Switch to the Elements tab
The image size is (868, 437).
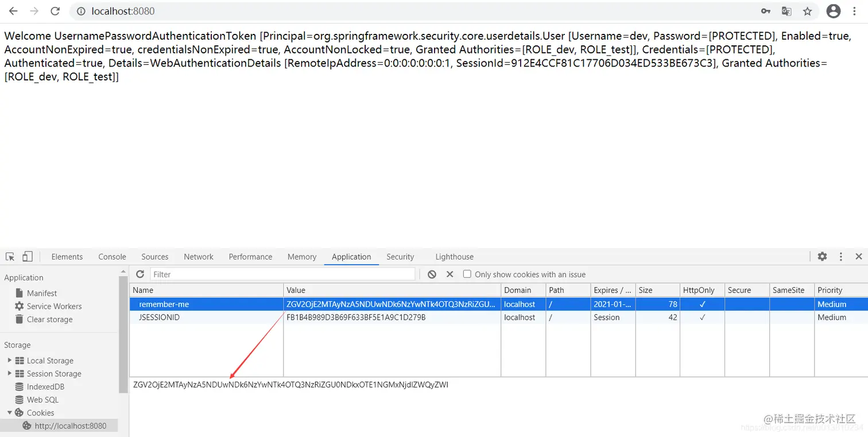(x=67, y=257)
